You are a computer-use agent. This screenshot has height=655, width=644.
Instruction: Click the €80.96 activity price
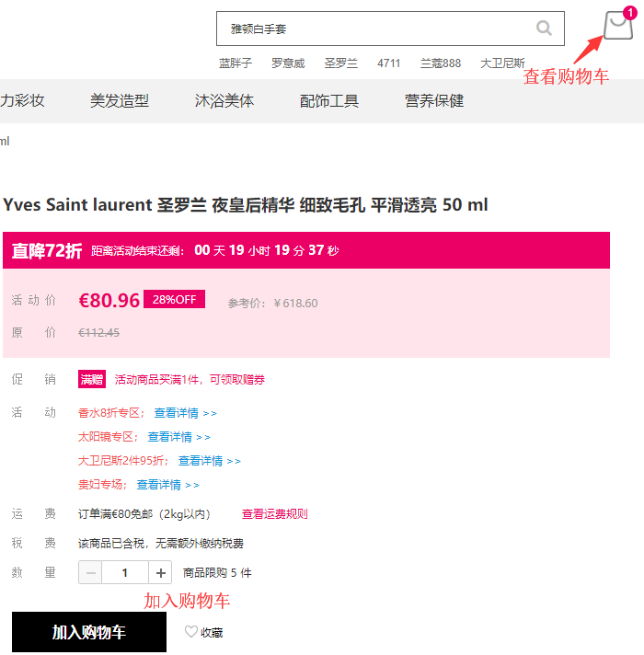pyautogui.click(x=109, y=300)
